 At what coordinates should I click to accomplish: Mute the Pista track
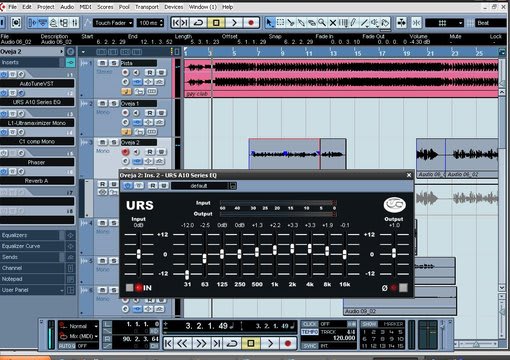pyautogui.click(x=103, y=63)
